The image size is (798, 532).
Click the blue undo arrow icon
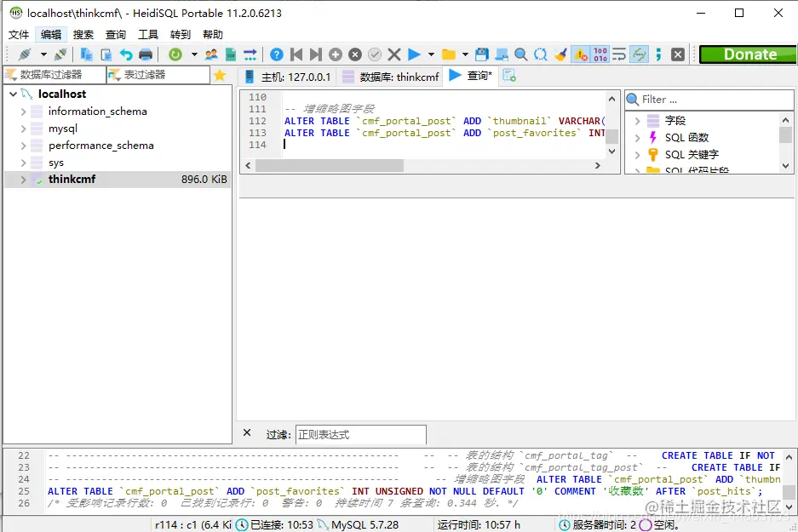click(x=126, y=54)
